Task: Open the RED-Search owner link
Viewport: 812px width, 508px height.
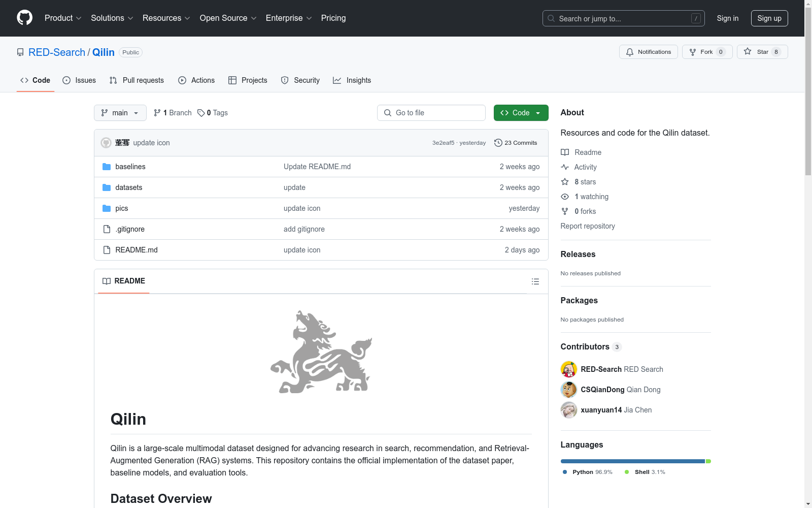Action: click(57, 52)
